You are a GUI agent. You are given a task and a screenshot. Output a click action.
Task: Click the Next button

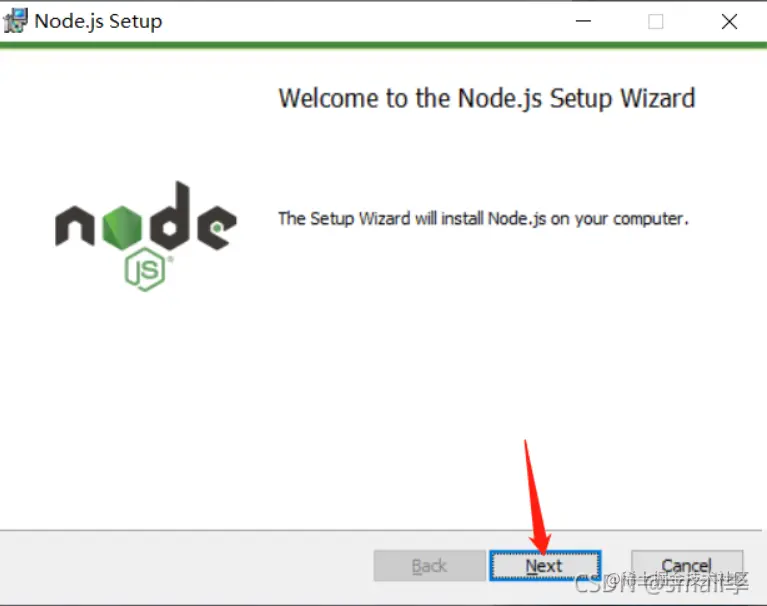pyautogui.click(x=545, y=566)
